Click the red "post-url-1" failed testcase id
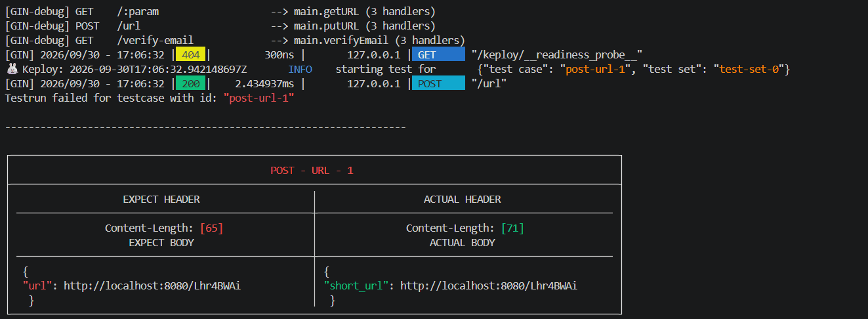The height and width of the screenshot is (319, 868). pyautogui.click(x=258, y=98)
